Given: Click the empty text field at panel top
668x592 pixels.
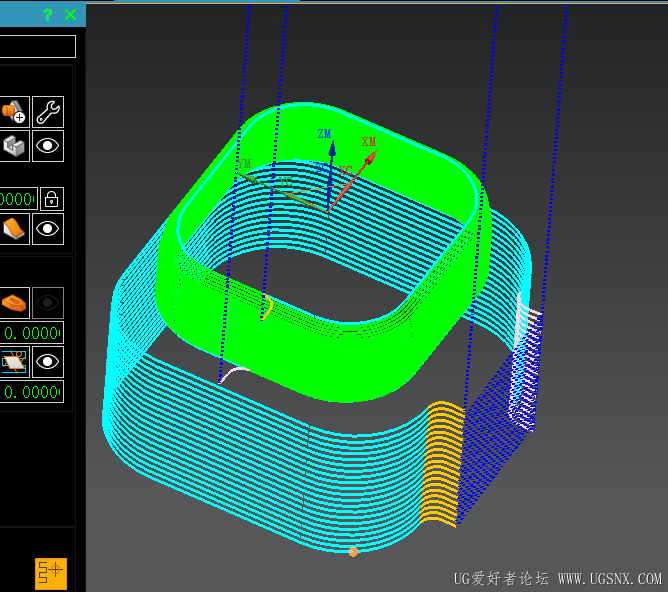Looking at the screenshot, I should [x=37, y=46].
